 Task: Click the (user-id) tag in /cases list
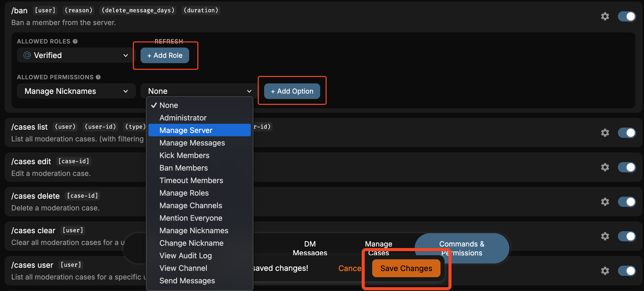pyautogui.click(x=100, y=127)
